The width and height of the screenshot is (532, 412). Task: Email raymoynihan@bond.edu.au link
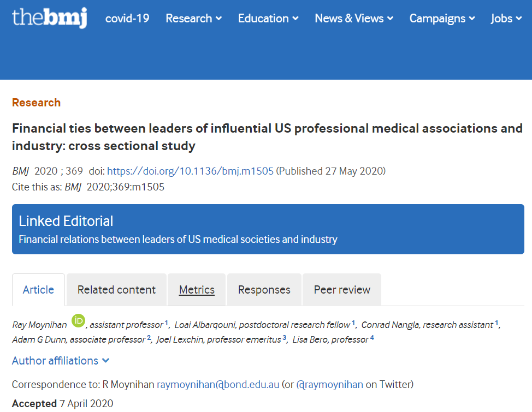pyautogui.click(x=218, y=384)
